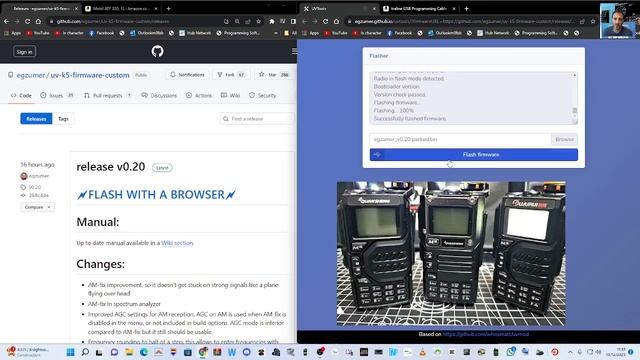Click the Sign in button on GitHub
Image resolution: width=640 pixels, height=360 pixels.
coord(24,52)
